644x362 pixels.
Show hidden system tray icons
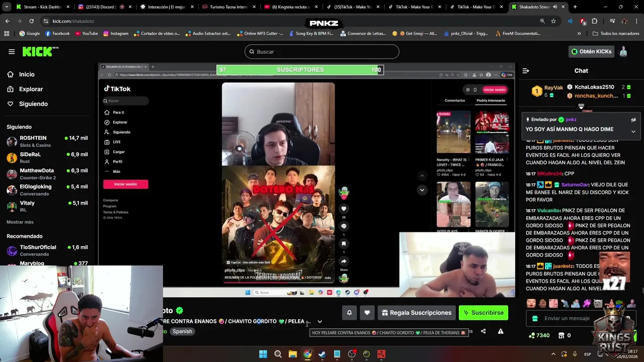[x=553, y=354]
